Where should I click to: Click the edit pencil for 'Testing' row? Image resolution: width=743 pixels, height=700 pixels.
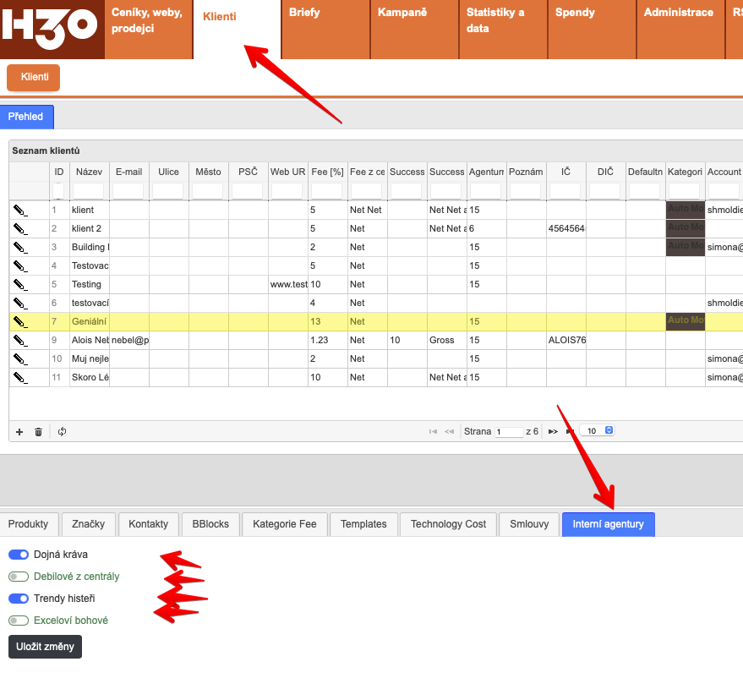click(x=20, y=284)
